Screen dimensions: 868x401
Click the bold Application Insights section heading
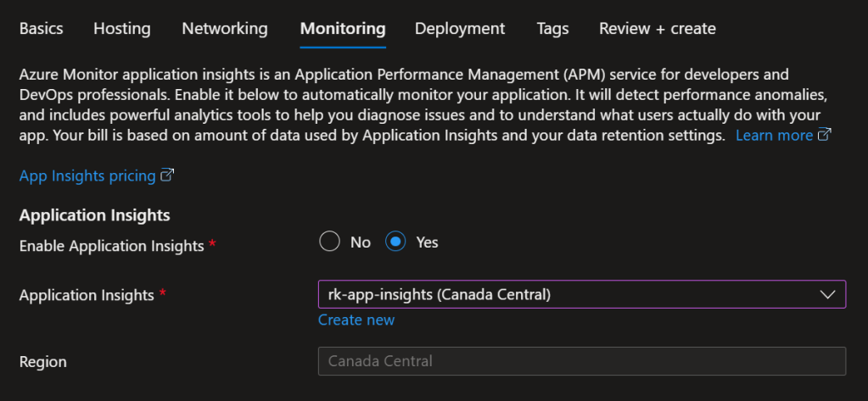coord(94,216)
